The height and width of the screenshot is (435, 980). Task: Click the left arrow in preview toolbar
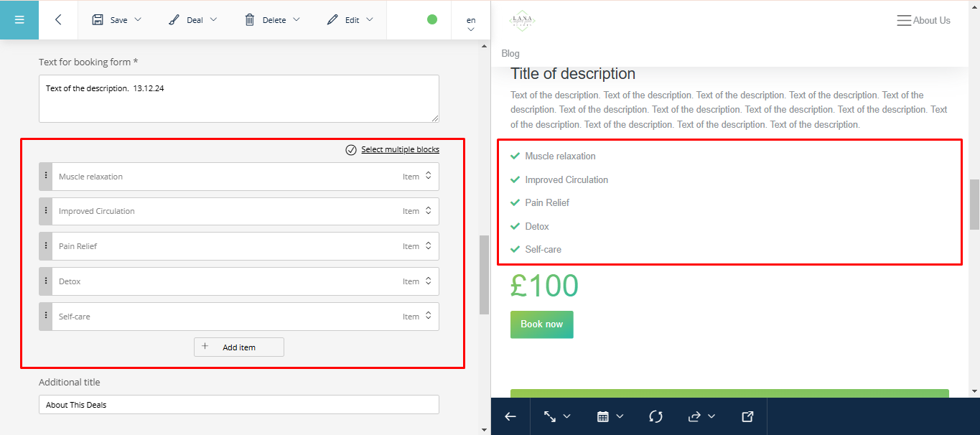[510, 416]
